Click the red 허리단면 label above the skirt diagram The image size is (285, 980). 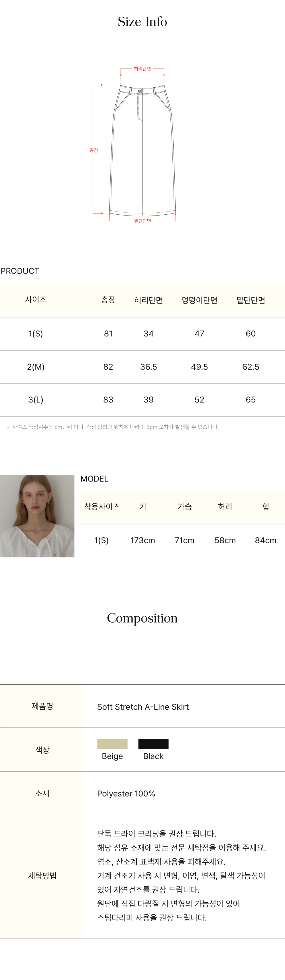(142, 69)
